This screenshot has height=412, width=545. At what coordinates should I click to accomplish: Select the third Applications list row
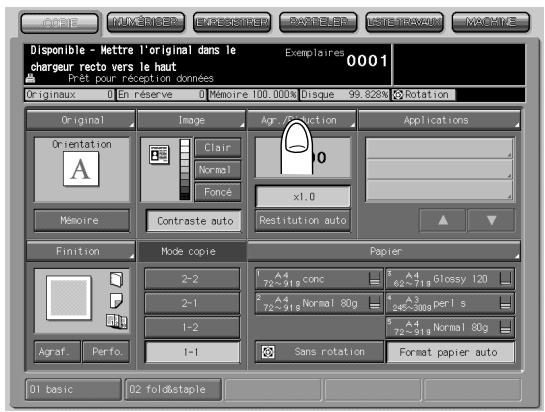pyautogui.click(x=439, y=190)
